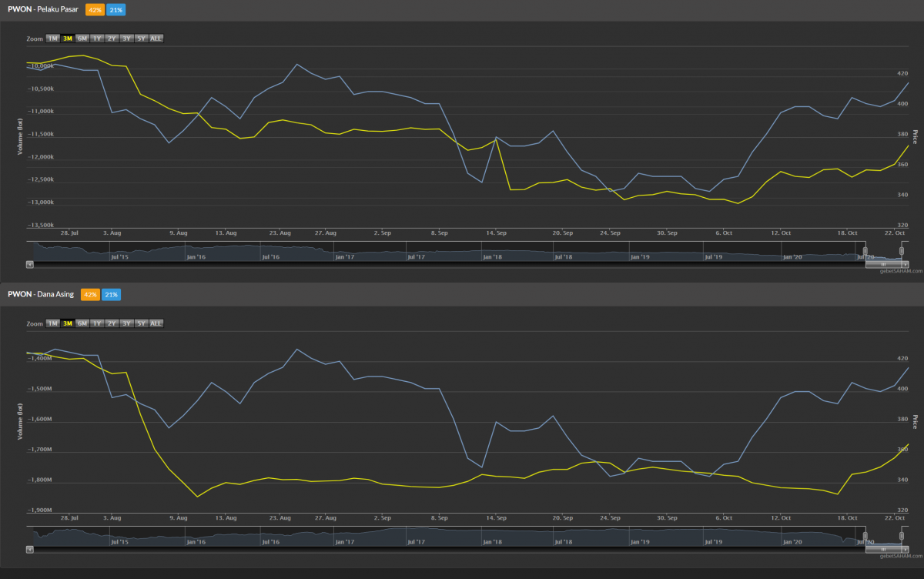924x579 pixels.
Task: Select 2Y range on Dana Asing chart
Action: 112,323
